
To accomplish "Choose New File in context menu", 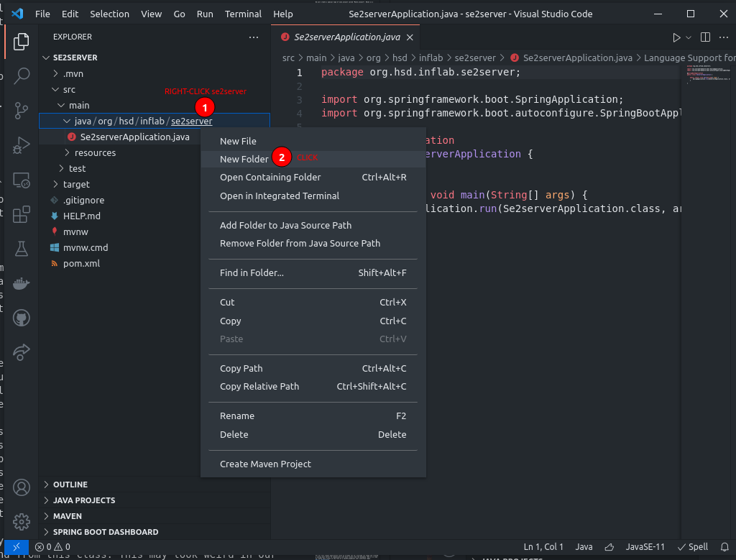I will tap(313, 142).
